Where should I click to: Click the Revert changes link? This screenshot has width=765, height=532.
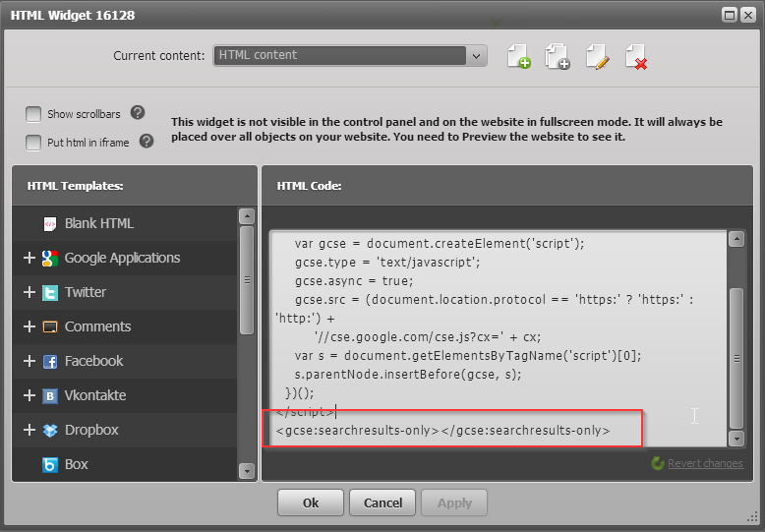(x=705, y=463)
